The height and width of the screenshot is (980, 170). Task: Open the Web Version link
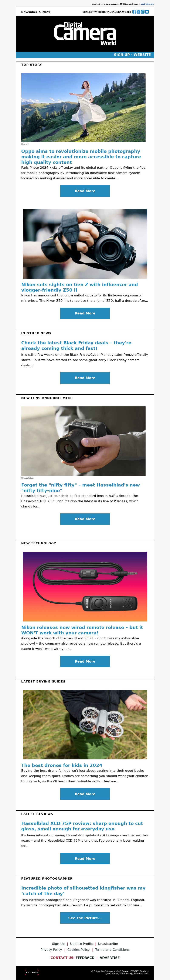pyautogui.click(x=147, y=4)
